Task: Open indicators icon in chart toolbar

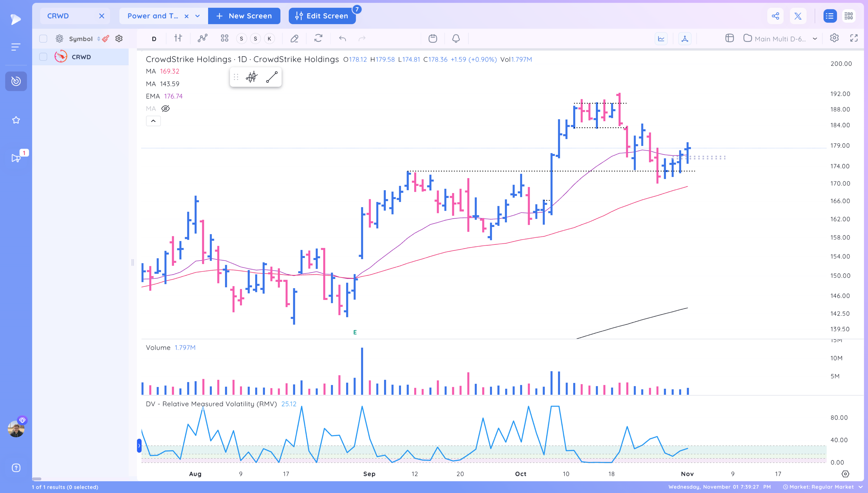Action: point(202,38)
